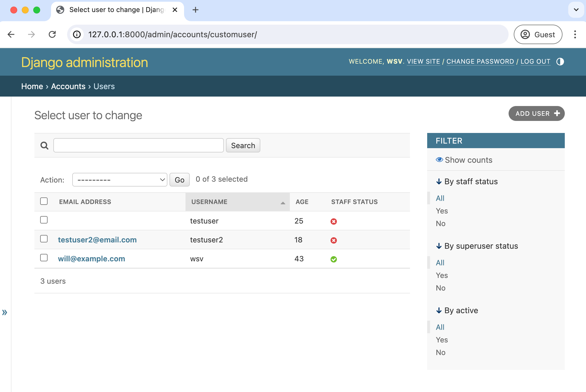Collapse the By superuser status filter

click(x=477, y=246)
